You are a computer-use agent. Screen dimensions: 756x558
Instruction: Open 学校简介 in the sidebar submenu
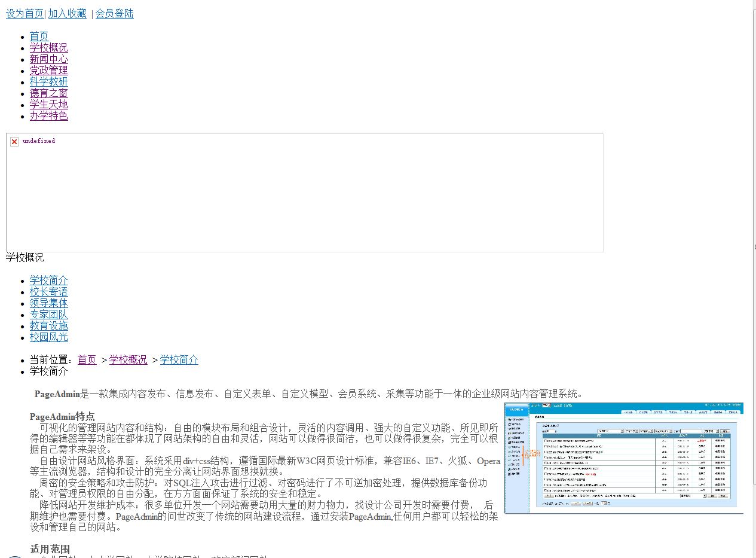[49, 280]
